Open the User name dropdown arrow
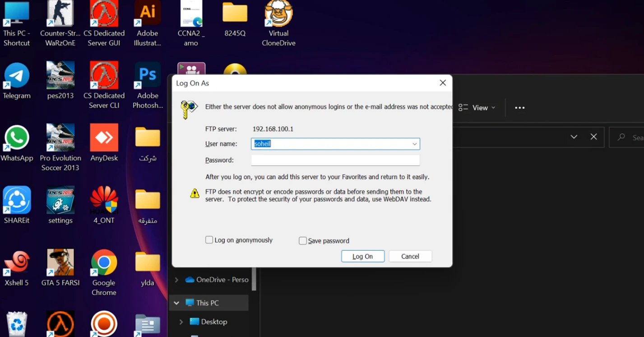Image resolution: width=644 pixels, height=337 pixels. point(414,144)
